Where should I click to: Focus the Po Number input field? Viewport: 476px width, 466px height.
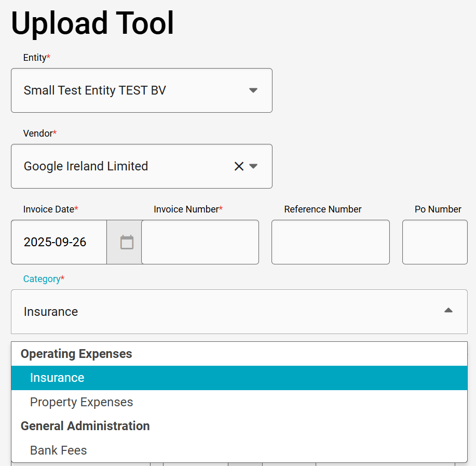coord(434,242)
